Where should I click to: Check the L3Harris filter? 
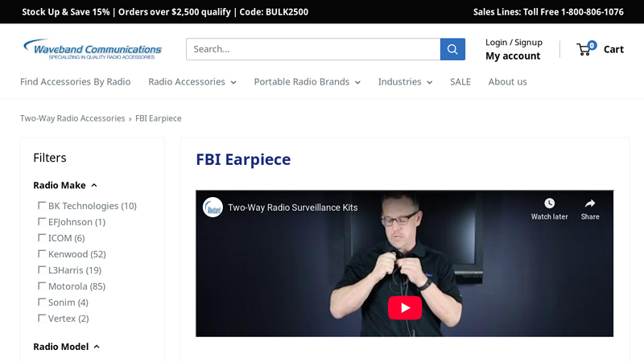(42, 269)
